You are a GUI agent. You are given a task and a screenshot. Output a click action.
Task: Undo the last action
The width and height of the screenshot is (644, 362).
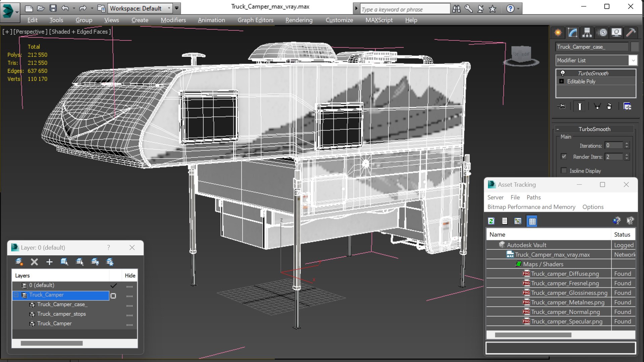coord(65,8)
